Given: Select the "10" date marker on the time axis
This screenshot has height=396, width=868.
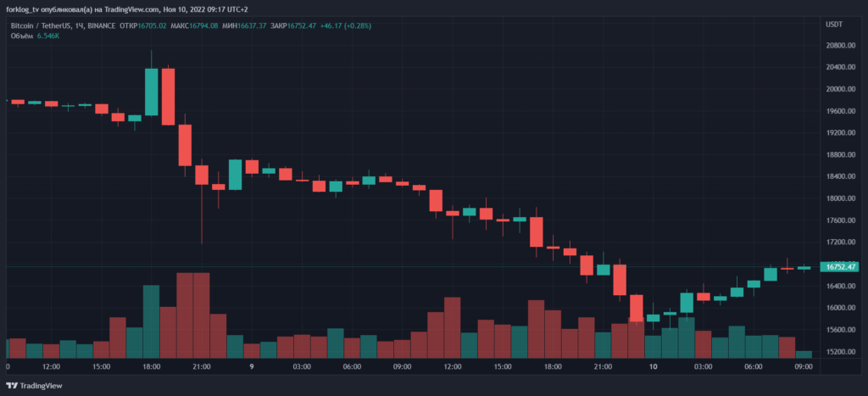Looking at the screenshot, I should [x=653, y=367].
